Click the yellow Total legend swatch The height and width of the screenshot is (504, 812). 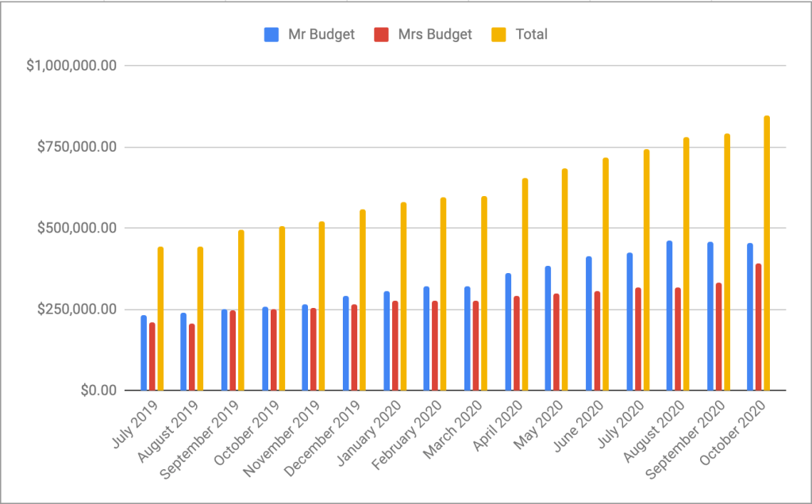(x=499, y=35)
